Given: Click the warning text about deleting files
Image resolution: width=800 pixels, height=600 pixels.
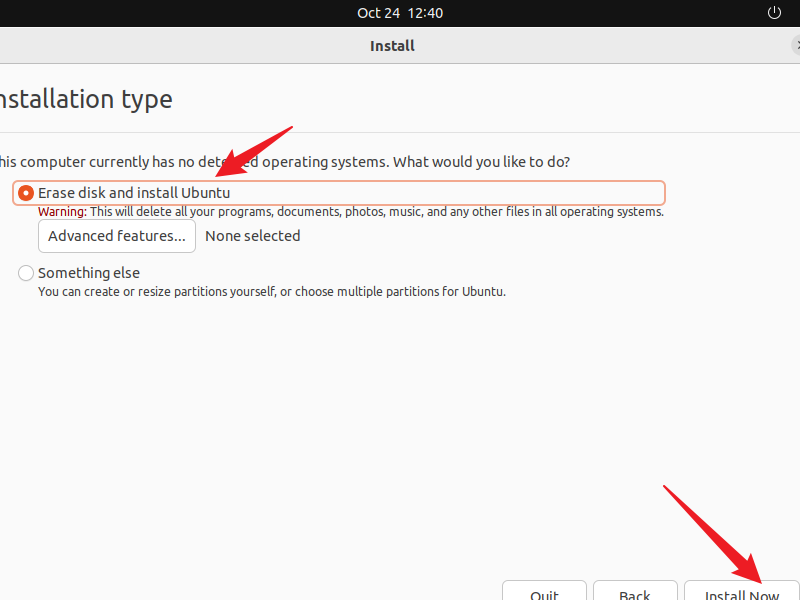Looking at the screenshot, I should pos(377,212).
